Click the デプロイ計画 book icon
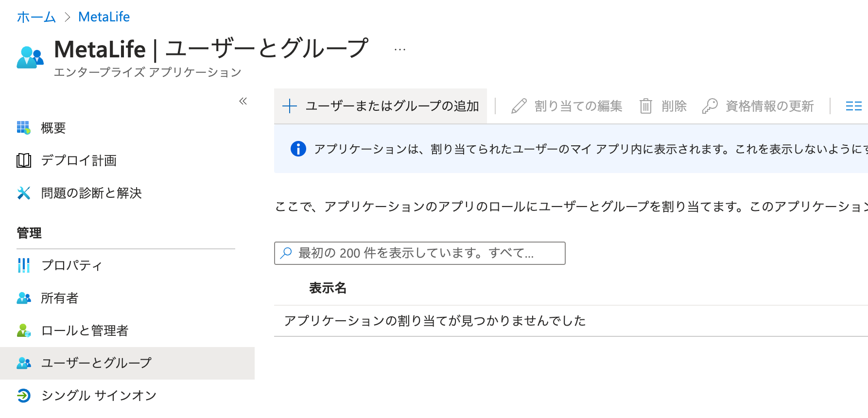The width and height of the screenshot is (868, 418). click(24, 160)
